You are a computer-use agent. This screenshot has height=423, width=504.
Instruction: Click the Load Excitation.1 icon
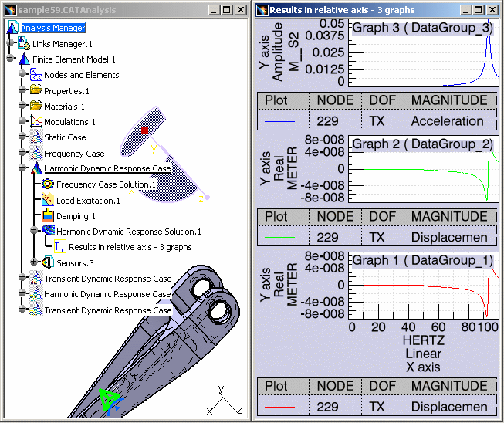click(x=48, y=200)
